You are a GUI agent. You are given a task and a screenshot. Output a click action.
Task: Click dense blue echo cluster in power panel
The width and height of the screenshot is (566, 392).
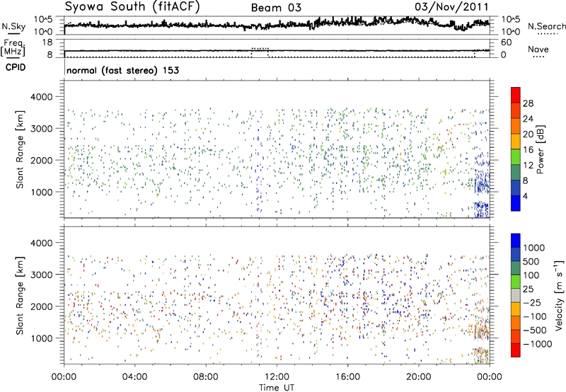[x=481, y=183]
